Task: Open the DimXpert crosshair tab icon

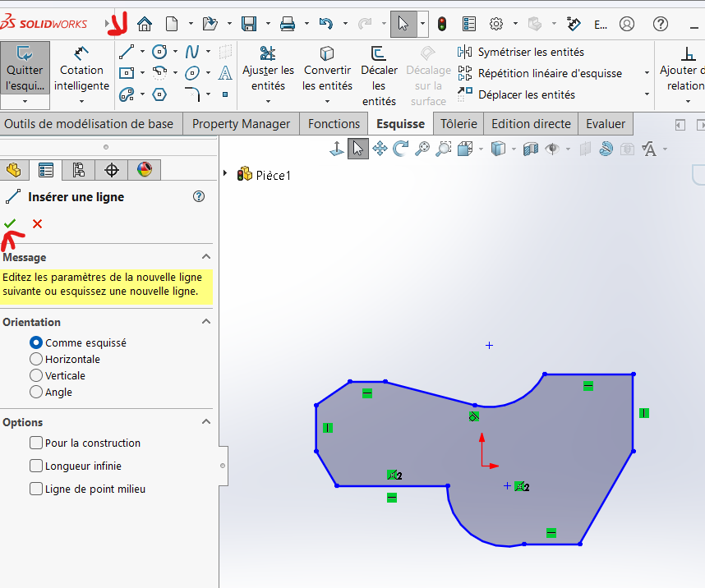Action: (x=112, y=170)
